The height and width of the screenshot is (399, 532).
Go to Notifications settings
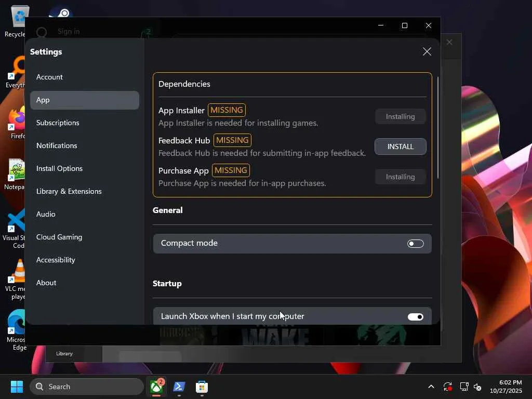[85, 145]
